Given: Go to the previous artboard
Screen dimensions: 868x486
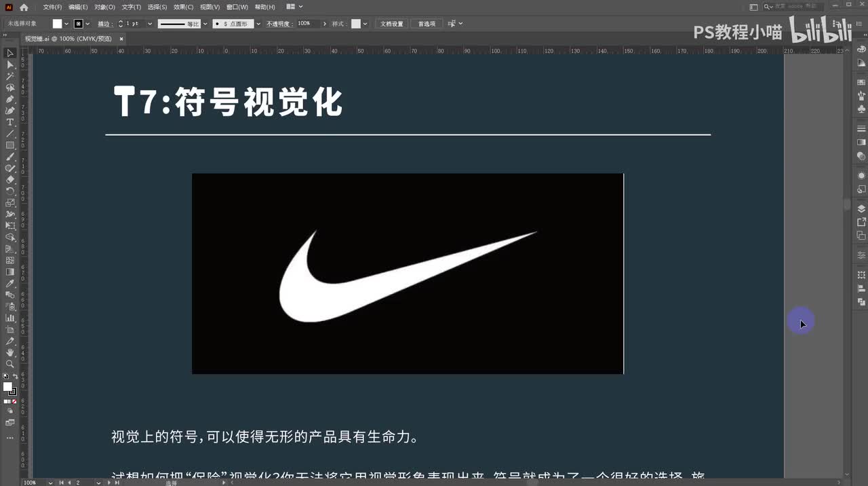Looking at the screenshot, I should (68, 483).
